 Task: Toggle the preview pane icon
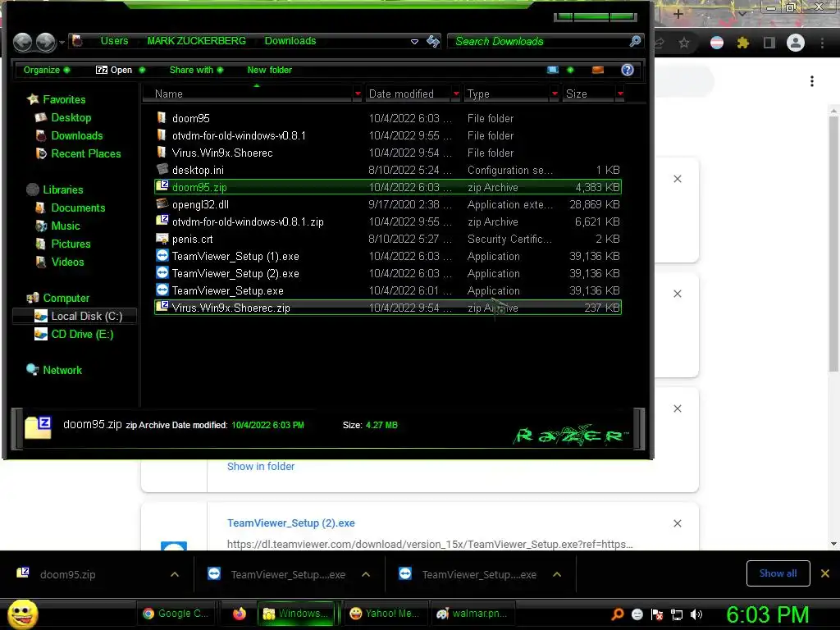click(598, 70)
